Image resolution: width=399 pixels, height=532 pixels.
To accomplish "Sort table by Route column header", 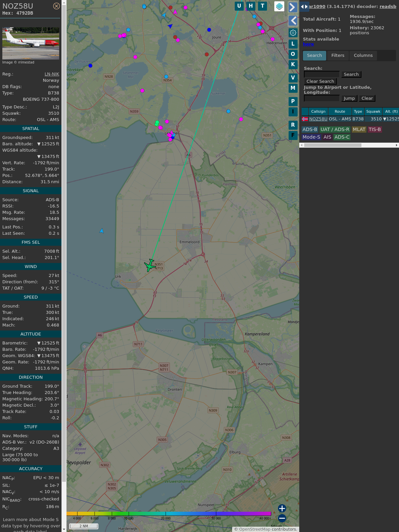I will click(340, 112).
